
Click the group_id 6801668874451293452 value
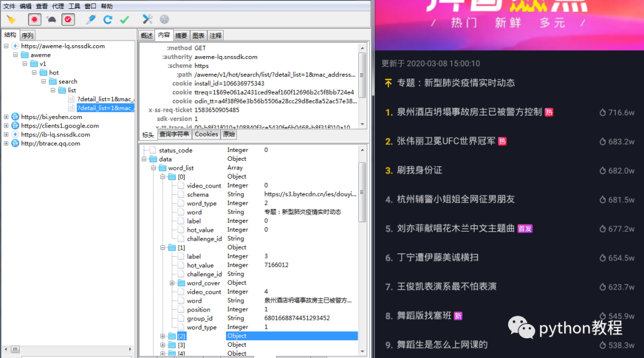pyautogui.click(x=297, y=318)
